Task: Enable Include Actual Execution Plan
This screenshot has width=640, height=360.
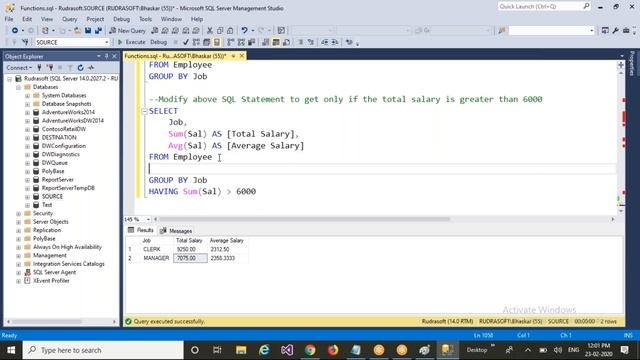Action: pyautogui.click(x=231, y=42)
